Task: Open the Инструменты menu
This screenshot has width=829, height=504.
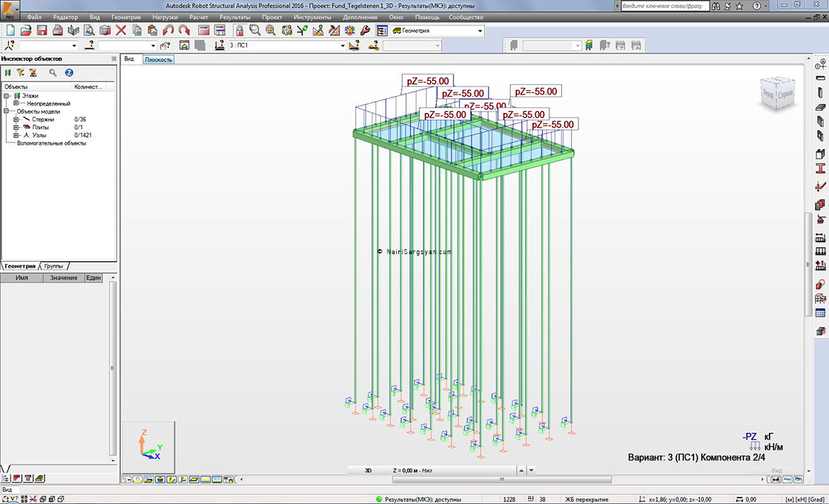Action: 312,18
